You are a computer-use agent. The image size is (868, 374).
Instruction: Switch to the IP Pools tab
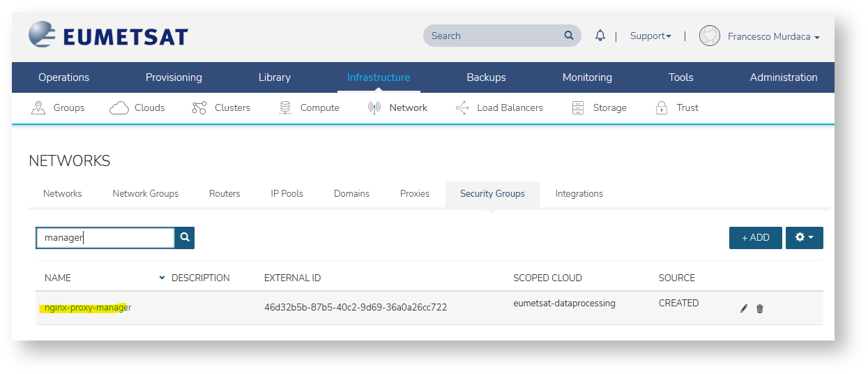click(287, 193)
